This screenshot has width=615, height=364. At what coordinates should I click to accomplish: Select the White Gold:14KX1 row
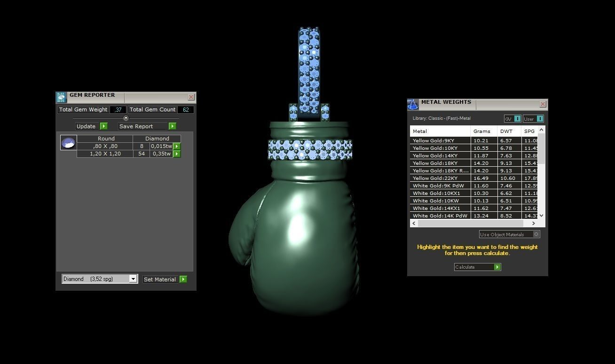coord(474,208)
